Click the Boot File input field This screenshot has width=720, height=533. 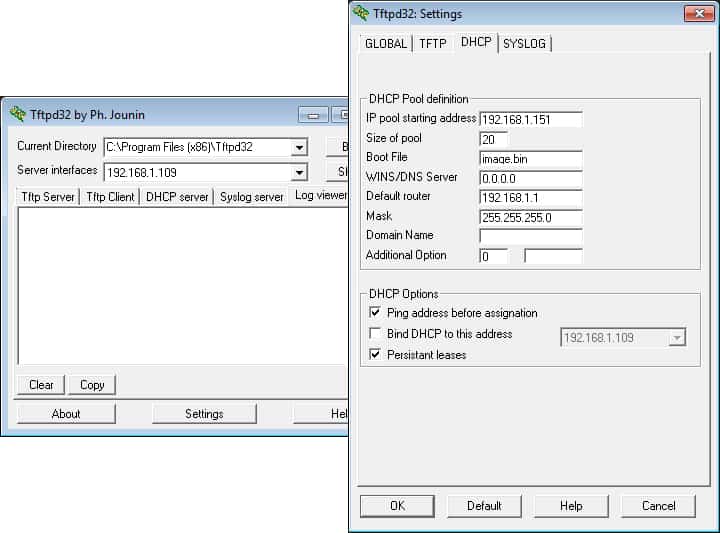click(x=530, y=158)
